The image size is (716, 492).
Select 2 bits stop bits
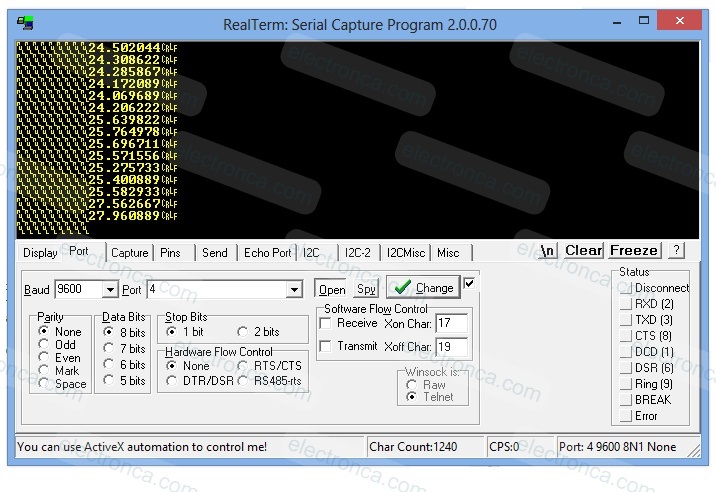click(258, 332)
